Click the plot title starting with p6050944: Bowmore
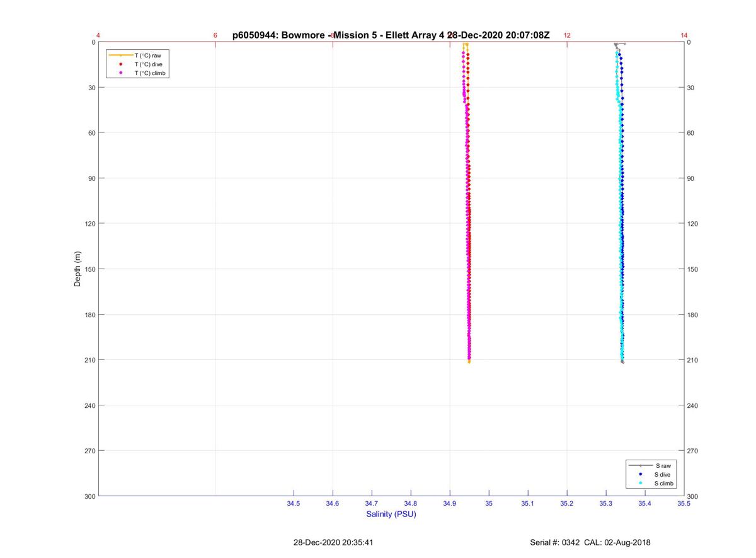Screen dimensions: 756x558 391,35
